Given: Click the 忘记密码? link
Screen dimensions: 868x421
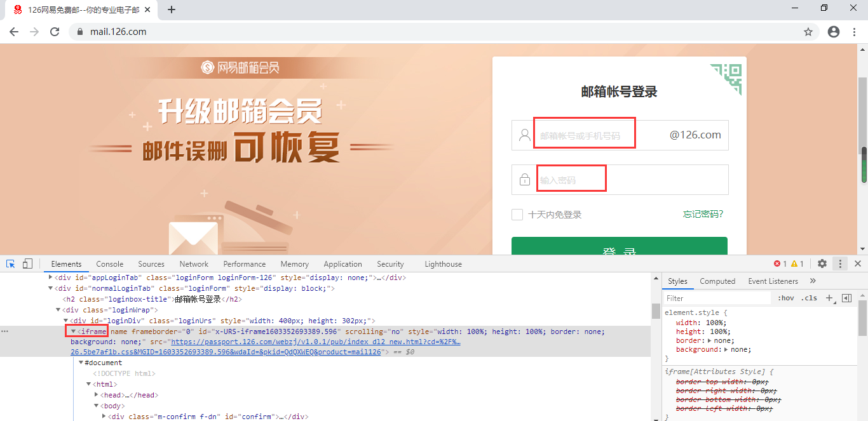Looking at the screenshot, I should 703,215.
